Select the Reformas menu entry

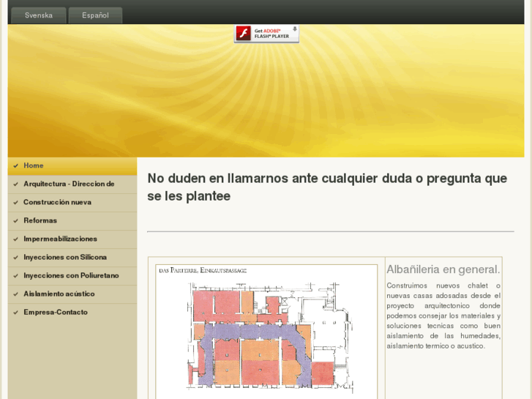[72, 221]
